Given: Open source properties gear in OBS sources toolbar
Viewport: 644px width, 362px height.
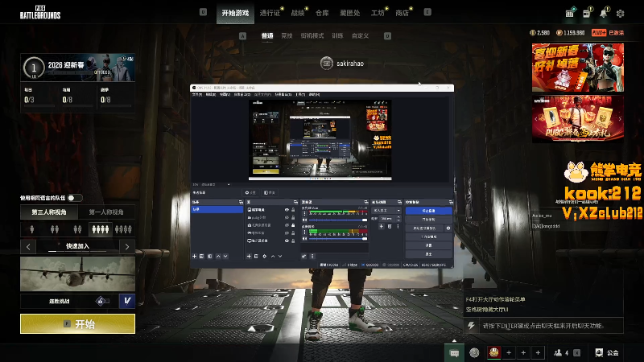Looking at the screenshot, I should pyautogui.click(x=265, y=256).
